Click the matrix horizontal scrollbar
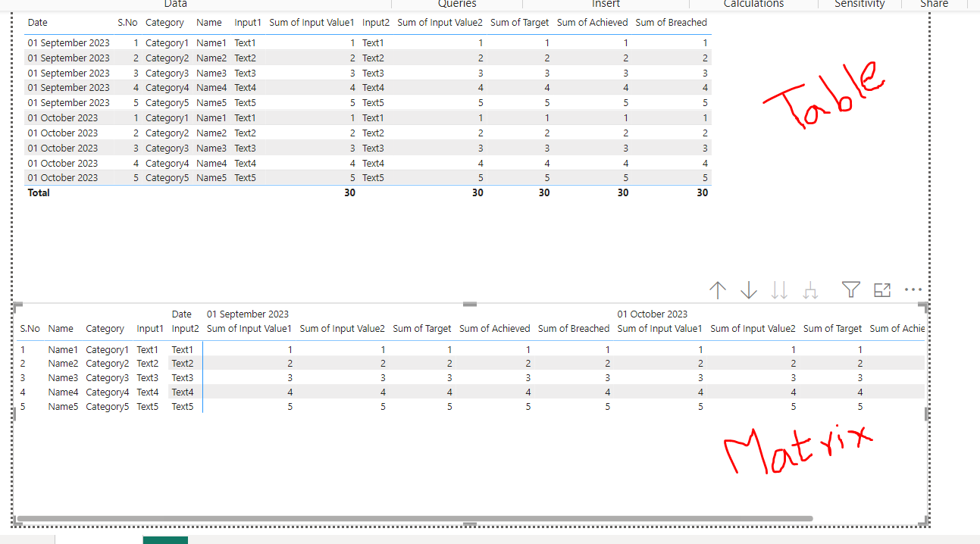This screenshot has width=980, height=544. [x=414, y=518]
